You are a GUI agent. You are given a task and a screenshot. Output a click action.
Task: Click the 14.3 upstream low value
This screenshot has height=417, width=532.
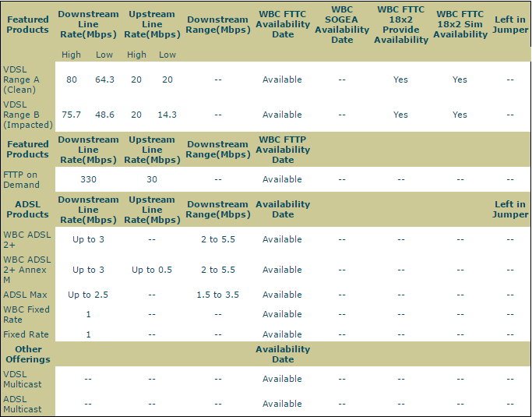coord(167,115)
